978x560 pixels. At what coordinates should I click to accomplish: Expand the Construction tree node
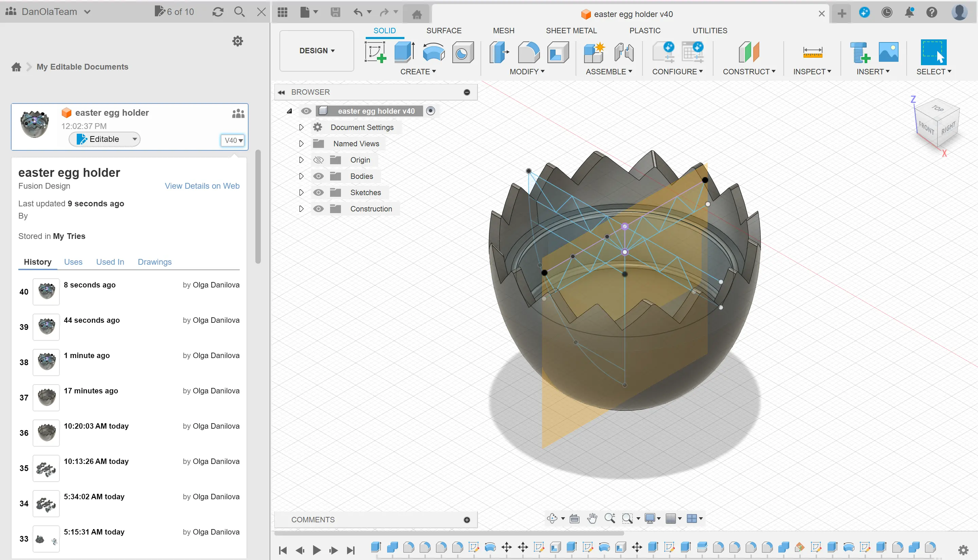tap(301, 209)
